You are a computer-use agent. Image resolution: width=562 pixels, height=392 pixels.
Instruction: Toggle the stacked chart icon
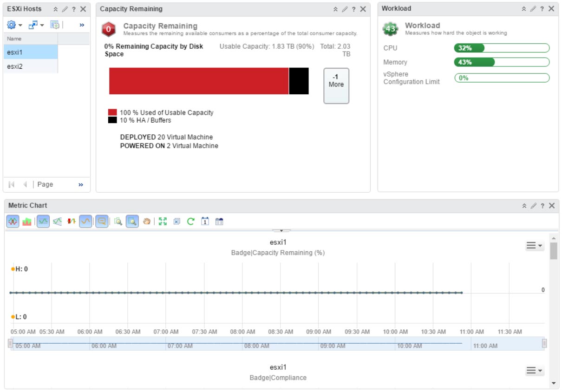(x=27, y=222)
